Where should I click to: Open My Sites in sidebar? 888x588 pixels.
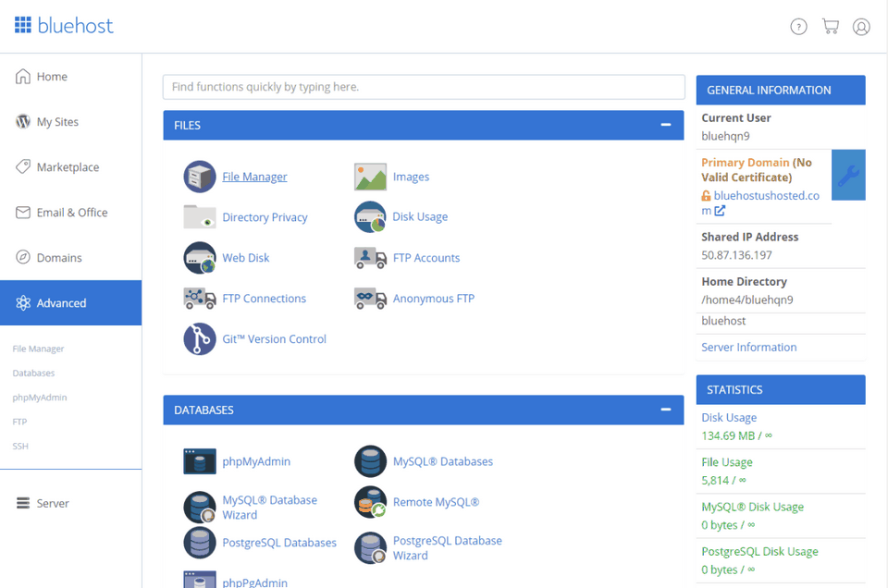coord(71,122)
